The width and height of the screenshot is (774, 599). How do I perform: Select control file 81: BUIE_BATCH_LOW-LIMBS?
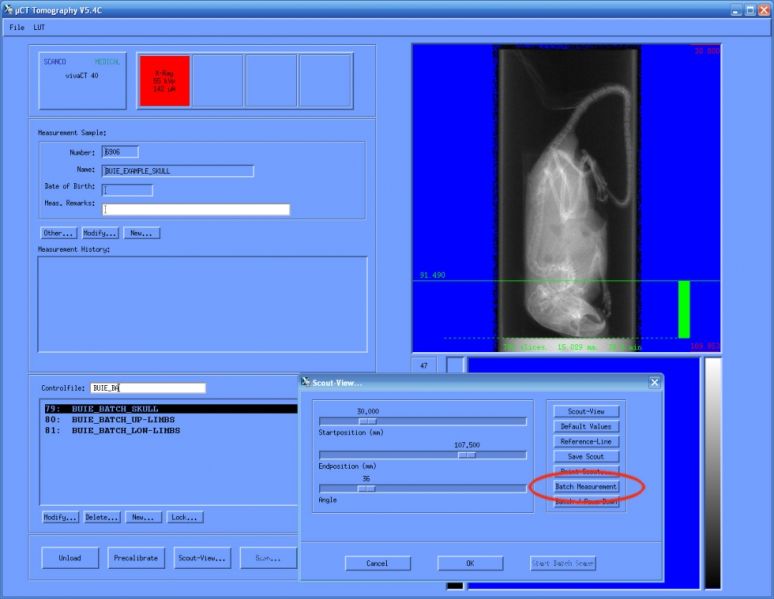tap(171, 431)
